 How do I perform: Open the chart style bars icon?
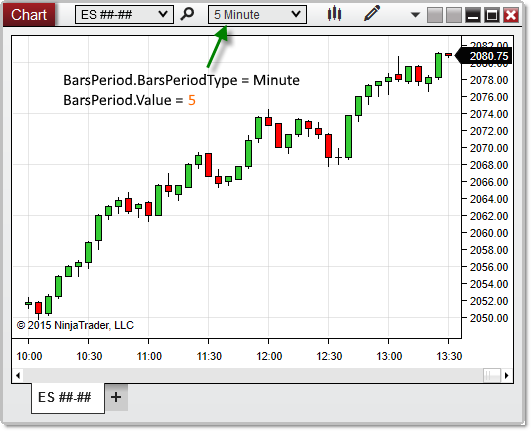click(x=334, y=14)
